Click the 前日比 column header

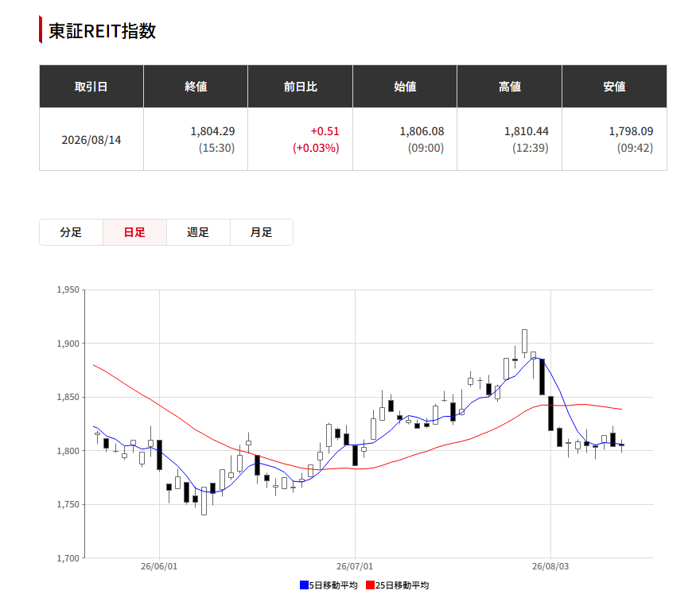301,87
